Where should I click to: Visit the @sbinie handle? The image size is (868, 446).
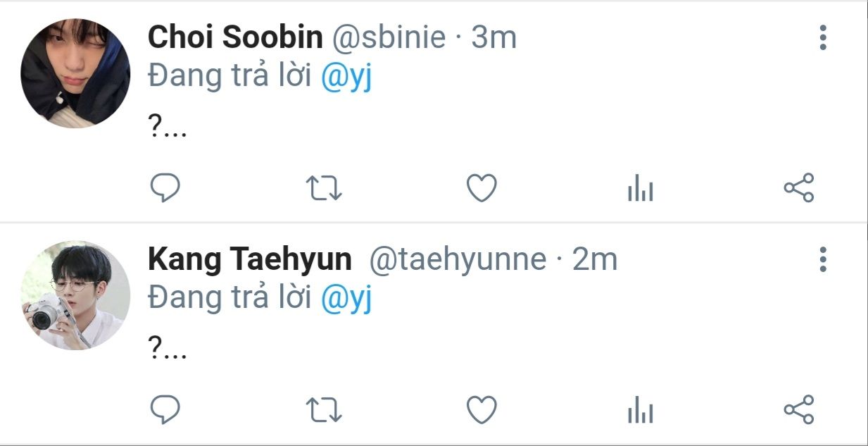388,38
